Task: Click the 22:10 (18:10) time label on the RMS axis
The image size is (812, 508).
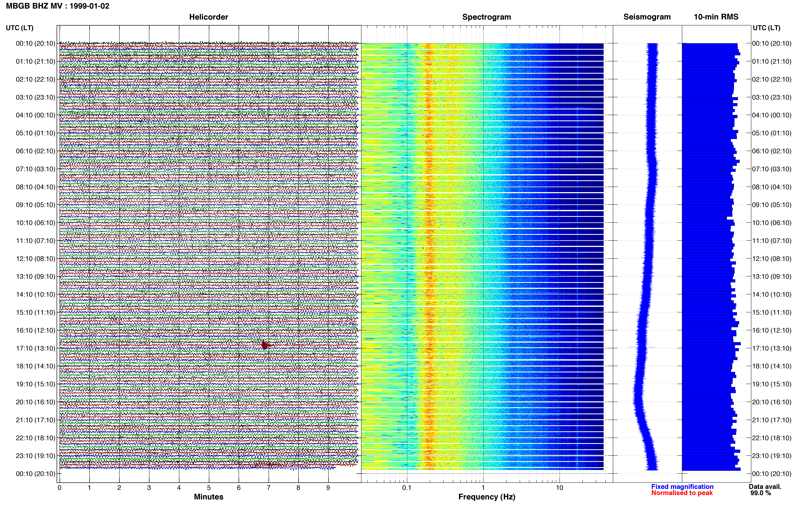Action: (772, 438)
